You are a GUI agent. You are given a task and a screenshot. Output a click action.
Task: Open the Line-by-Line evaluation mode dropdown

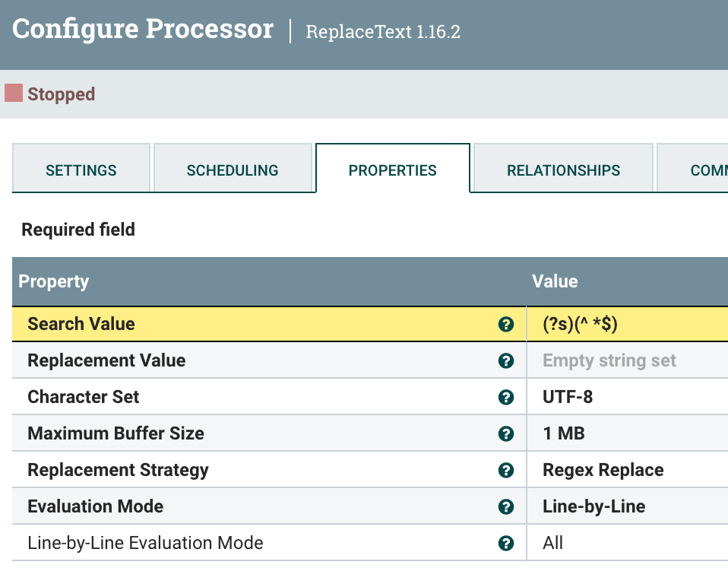point(627,506)
